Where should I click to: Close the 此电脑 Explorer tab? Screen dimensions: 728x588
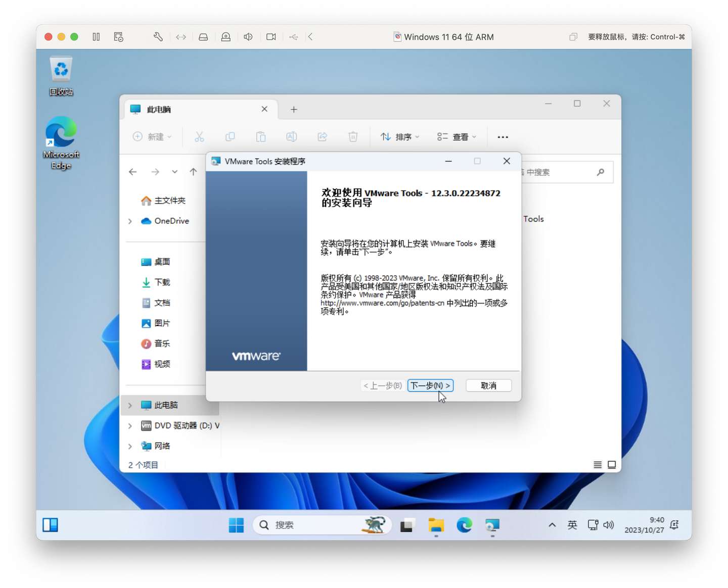pyautogui.click(x=264, y=109)
